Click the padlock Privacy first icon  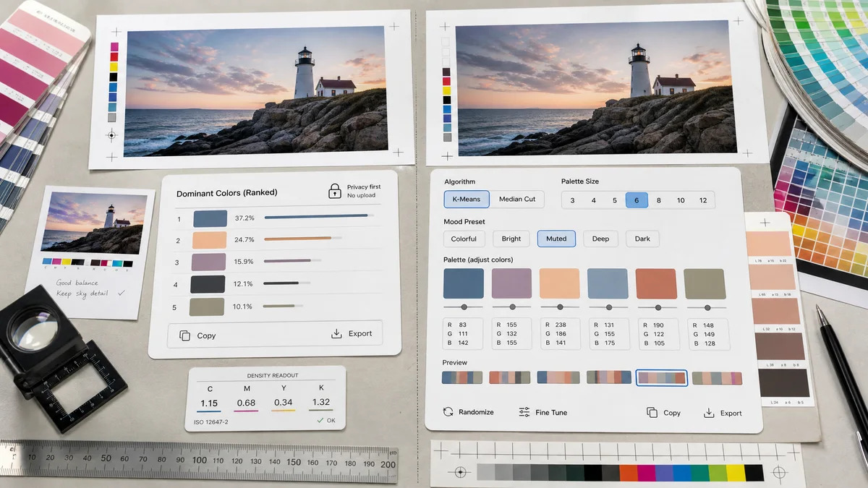(334, 191)
